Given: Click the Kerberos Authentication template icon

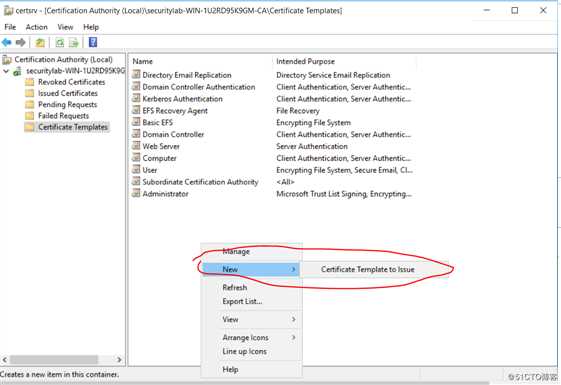Looking at the screenshot, I should (x=136, y=98).
